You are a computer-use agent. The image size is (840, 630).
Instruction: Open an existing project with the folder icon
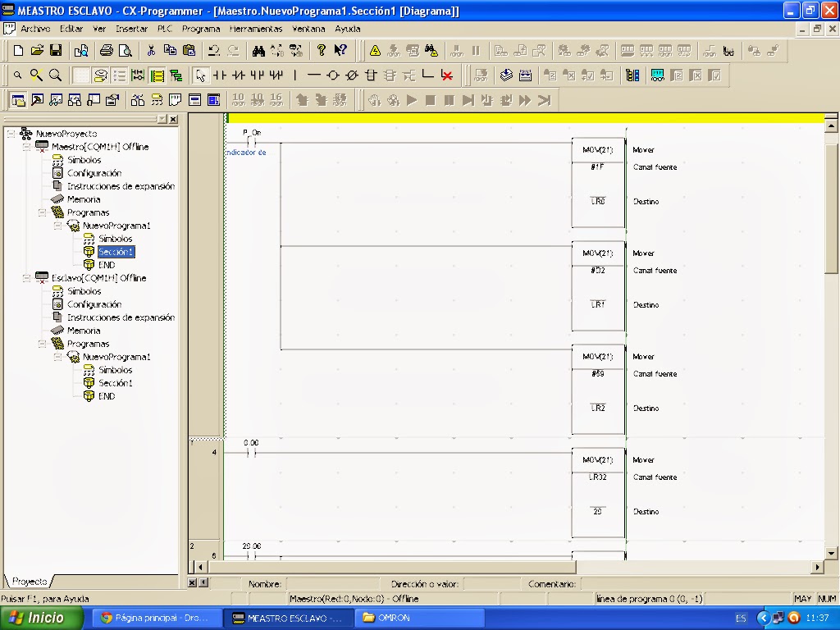tap(37, 50)
